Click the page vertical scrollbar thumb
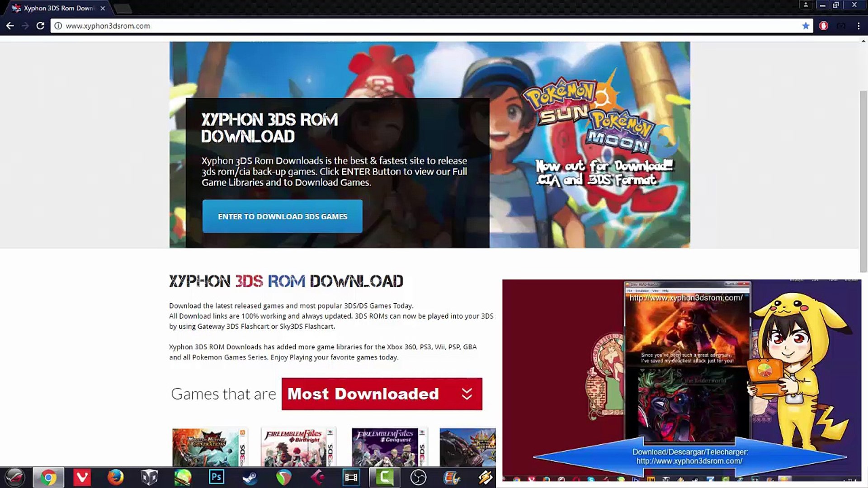This screenshot has height=488, width=868. pyautogui.click(x=863, y=178)
